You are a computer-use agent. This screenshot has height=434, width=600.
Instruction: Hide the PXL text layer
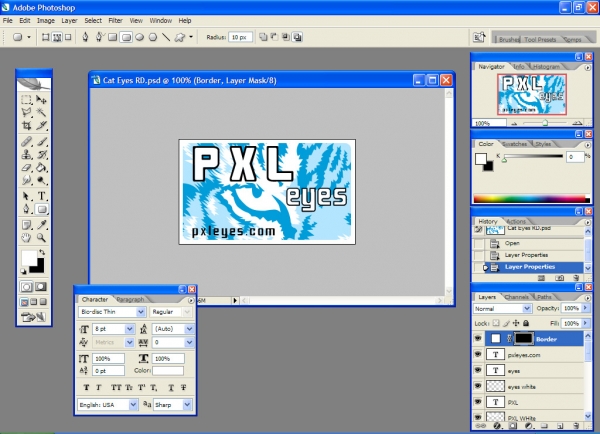(478, 402)
